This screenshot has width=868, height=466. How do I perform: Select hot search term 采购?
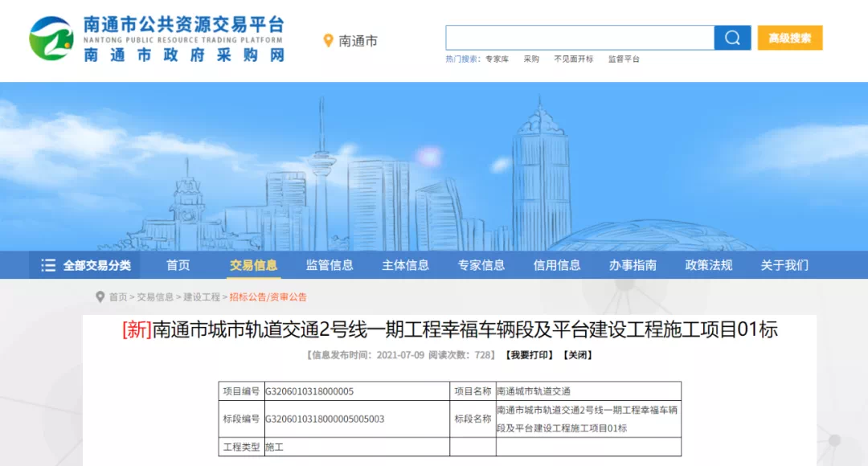(531, 59)
